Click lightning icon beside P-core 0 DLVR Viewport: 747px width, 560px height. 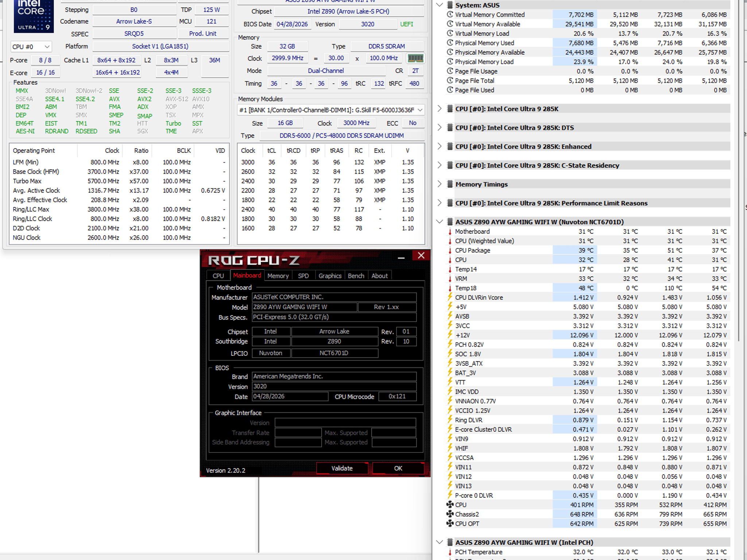click(450, 495)
